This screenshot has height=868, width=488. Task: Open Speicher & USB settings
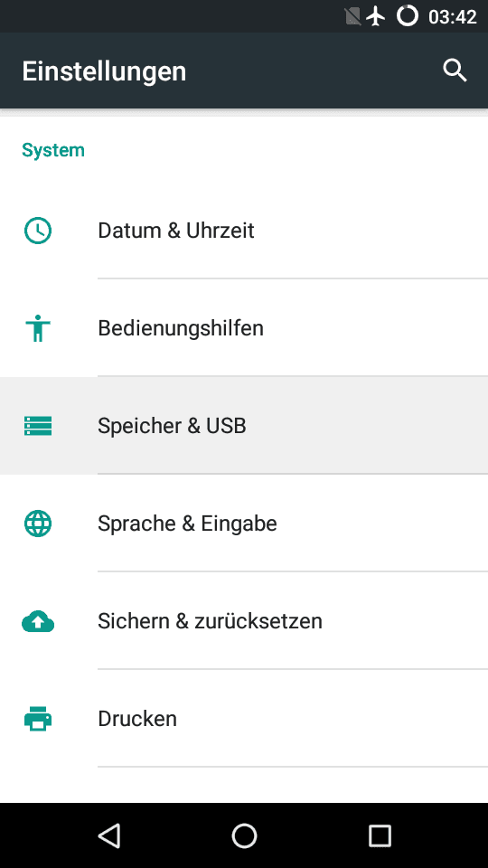coord(244,426)
